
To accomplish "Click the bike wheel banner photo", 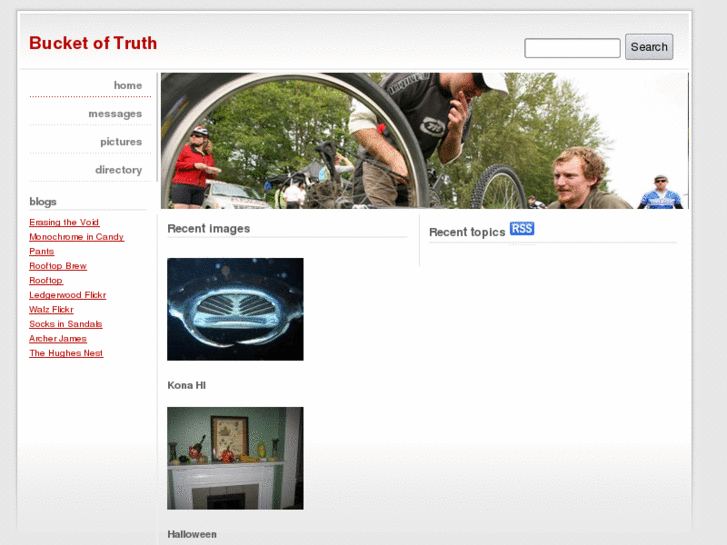I will click(x=424, y=141).
